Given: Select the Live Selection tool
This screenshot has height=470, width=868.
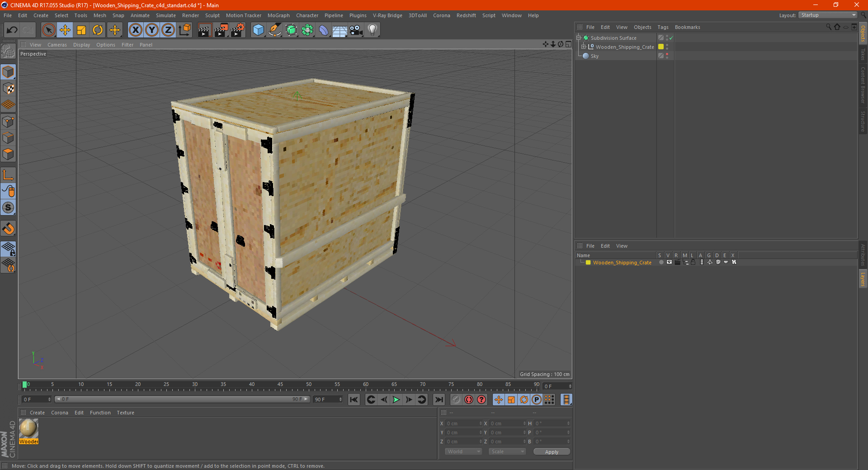Looking at the screenshot, I should [48, 30].
